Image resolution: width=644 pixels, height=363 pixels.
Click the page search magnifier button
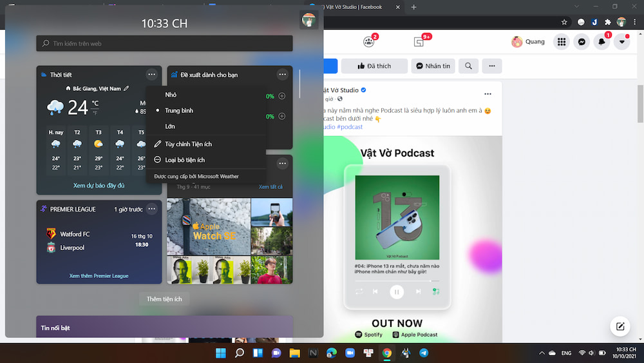468,66
